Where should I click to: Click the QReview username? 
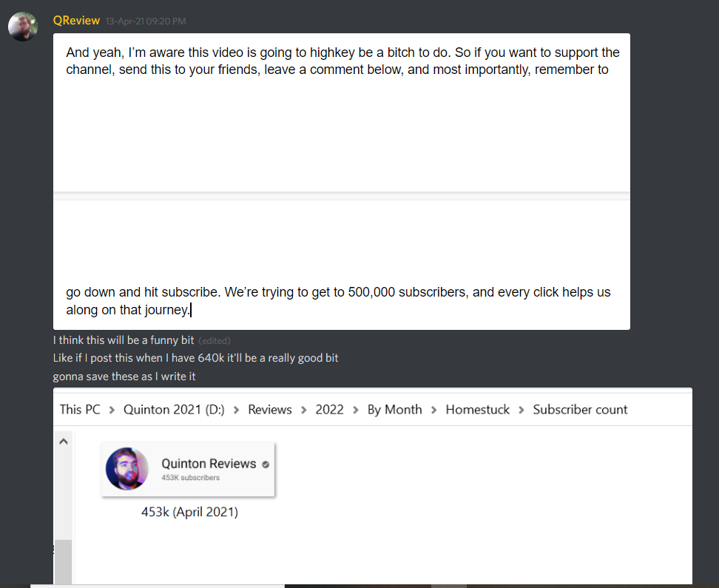pos(76,21)
